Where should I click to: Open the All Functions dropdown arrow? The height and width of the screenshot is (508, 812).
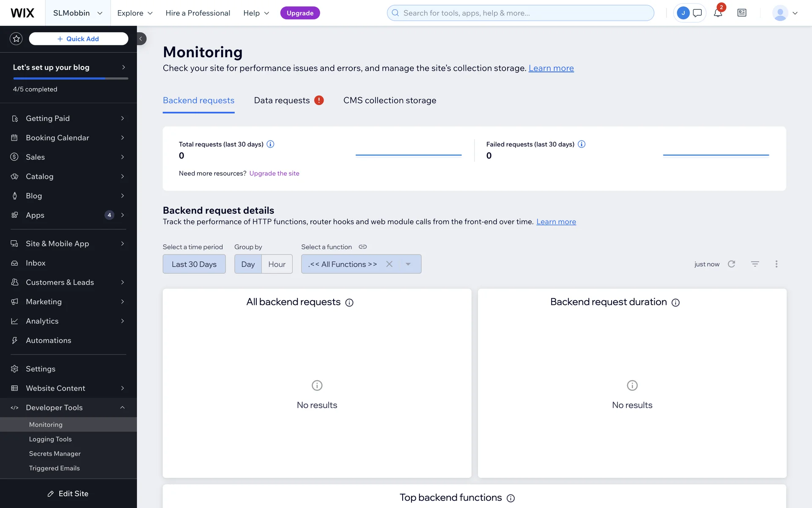click(408, 264)
